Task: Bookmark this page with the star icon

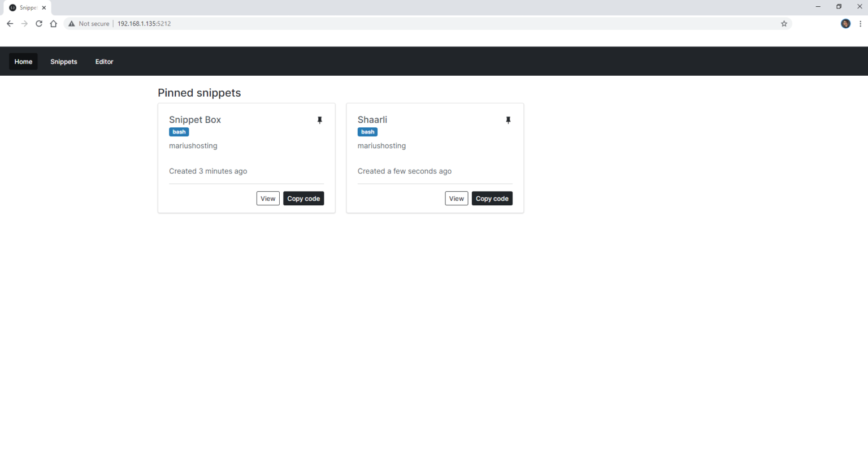Action: [x=784, y=24]
